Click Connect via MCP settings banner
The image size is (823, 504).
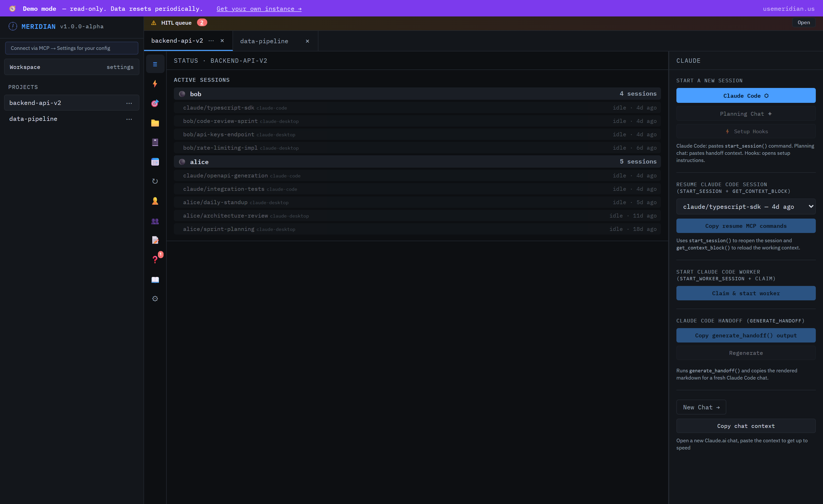(x=72, y=48)
